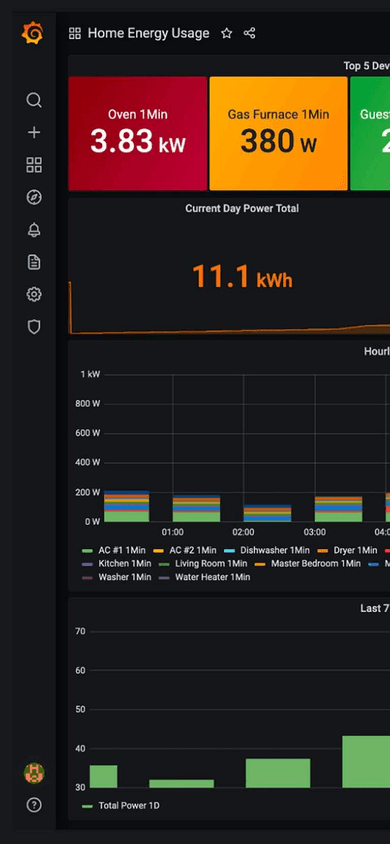Viewport: 390px width, 844px height.
Task: Open the Dashboards grid icon in sidebar
Action: pos(34,165)
